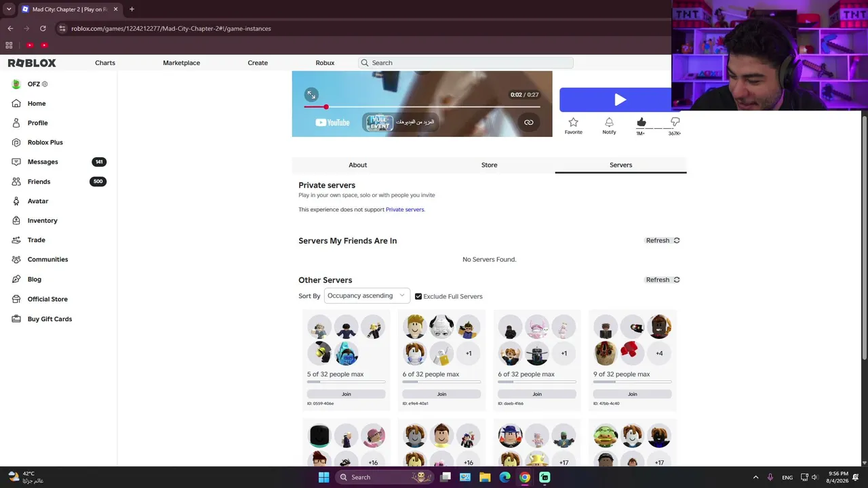View site information for roblox.com
The height and width of the screenshot is (488, 868).
(62, 28)
